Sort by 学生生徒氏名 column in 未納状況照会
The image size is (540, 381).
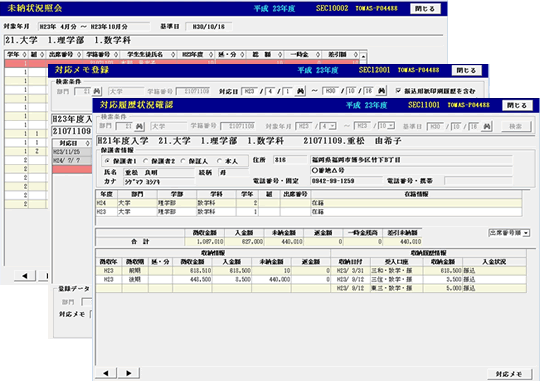pos(149,54)
